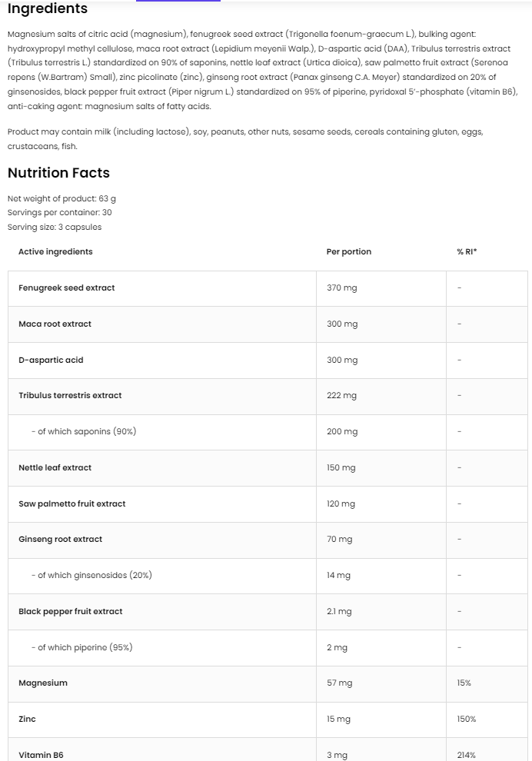Click the saponins (90%) sub-row label
Screen dimensions: 532x761
84,432
